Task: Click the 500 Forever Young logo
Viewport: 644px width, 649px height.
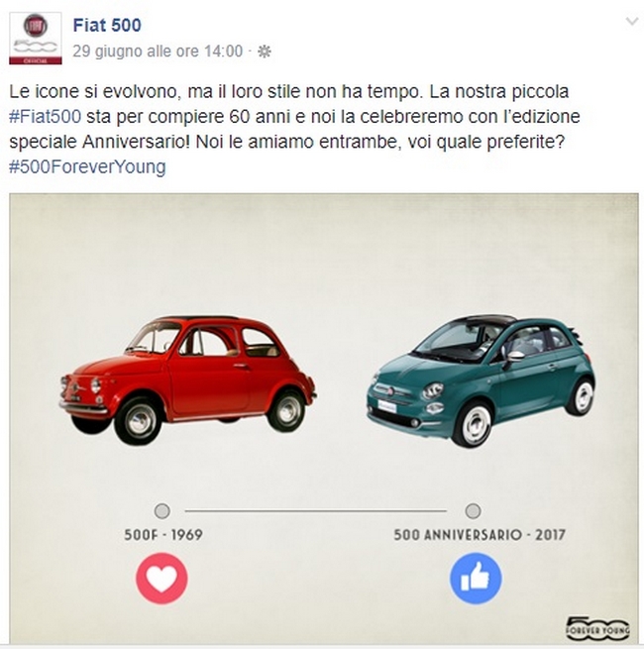Action: coord(597,626)
